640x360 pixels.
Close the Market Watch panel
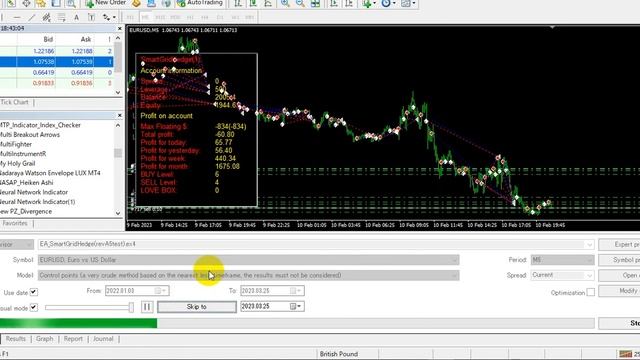click(120, 29)
